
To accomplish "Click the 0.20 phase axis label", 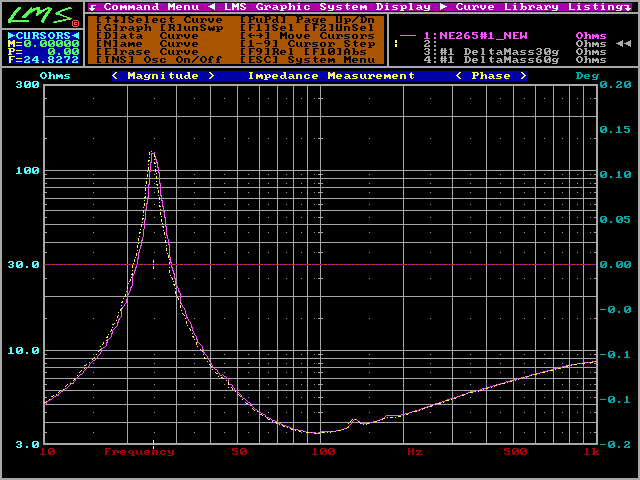I will [616, 85].
